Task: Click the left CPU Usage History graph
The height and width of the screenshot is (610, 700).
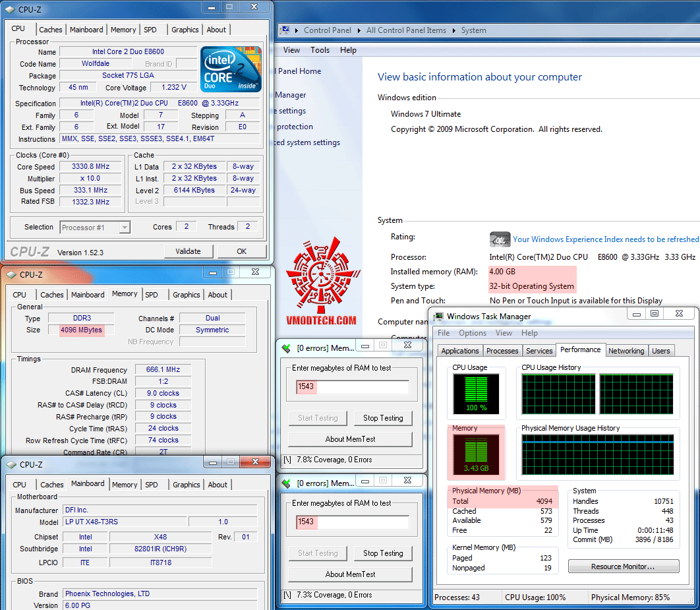Action: [558, 394]
